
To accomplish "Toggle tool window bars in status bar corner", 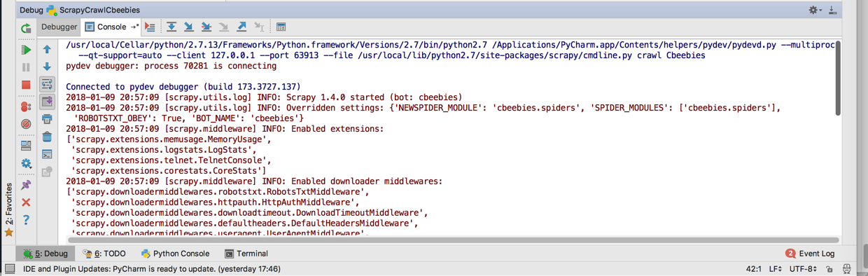I will coord(10,268).
